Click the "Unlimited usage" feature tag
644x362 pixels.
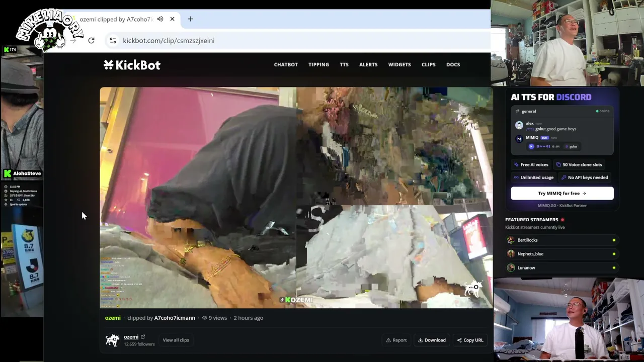pyautogui.click(x=533, y=177)
